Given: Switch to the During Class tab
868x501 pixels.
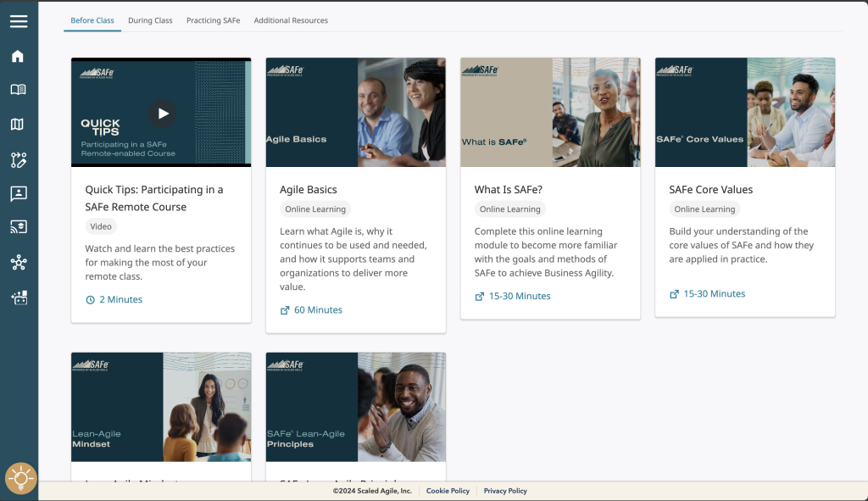Looking at the screenshot, I should pyautogui.click(x=150, y=20).
